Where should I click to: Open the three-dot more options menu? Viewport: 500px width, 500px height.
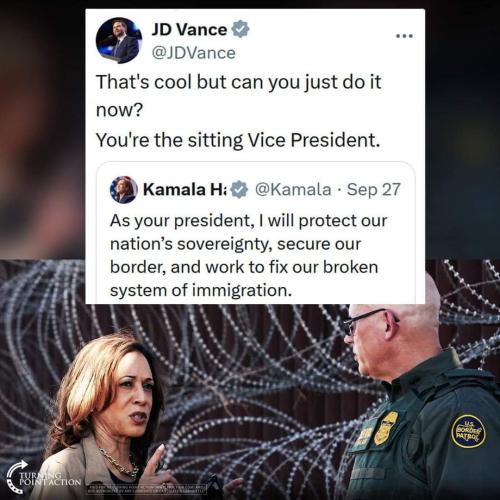(x=405, y=36)
